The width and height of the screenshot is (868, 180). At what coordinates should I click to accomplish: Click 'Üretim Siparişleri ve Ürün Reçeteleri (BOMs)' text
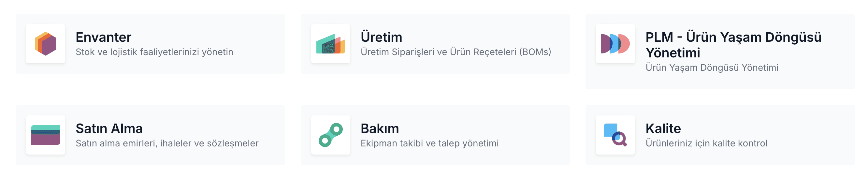click(x=456, y=52)
